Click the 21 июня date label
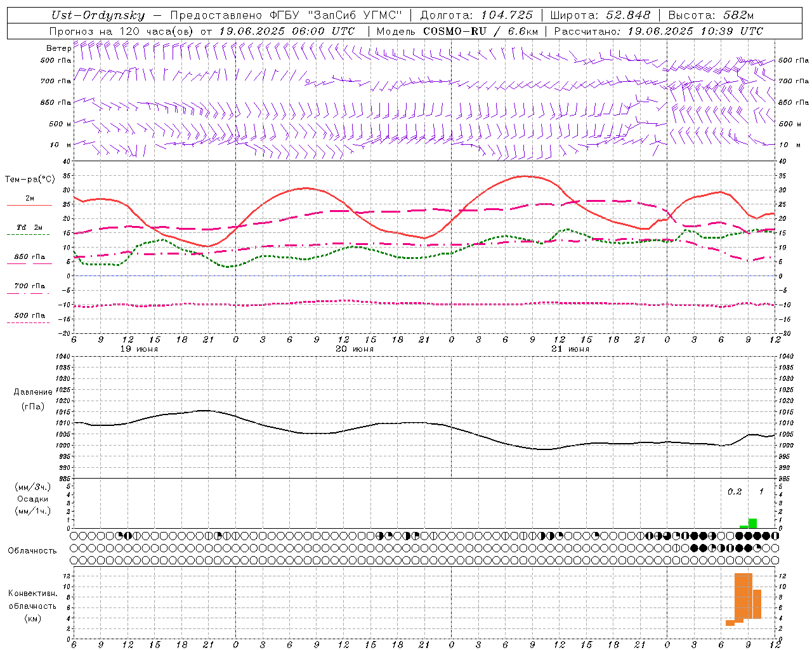Image resolution: width=812 pixels, height=650 pixels. coord(570,349)
